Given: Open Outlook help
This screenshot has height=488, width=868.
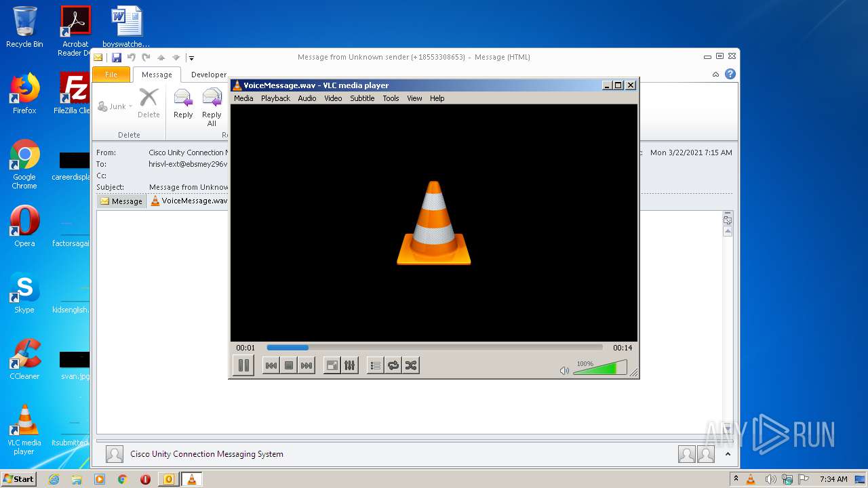Looking at the screenshot, I should (730, 75).
